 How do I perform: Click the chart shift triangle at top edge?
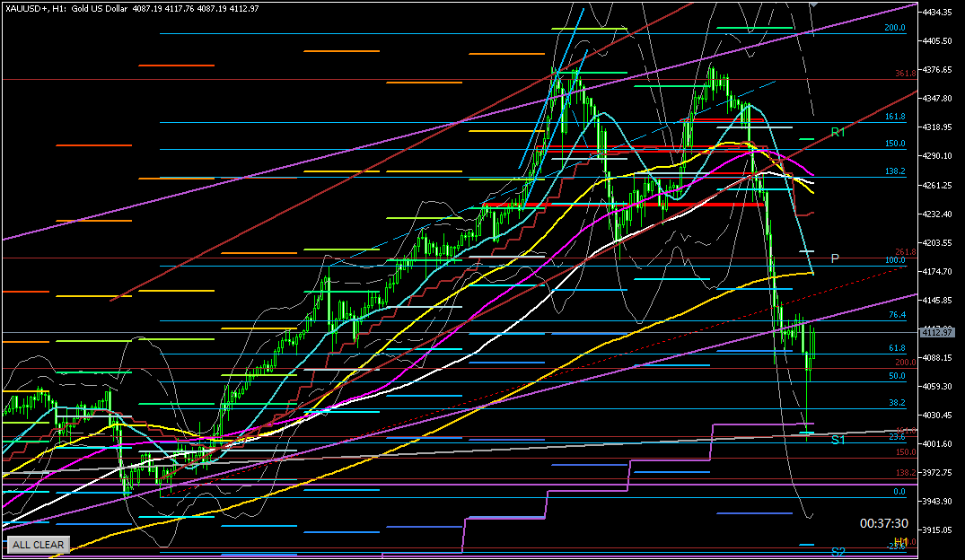pyautogui.click(x=812, y=4)
